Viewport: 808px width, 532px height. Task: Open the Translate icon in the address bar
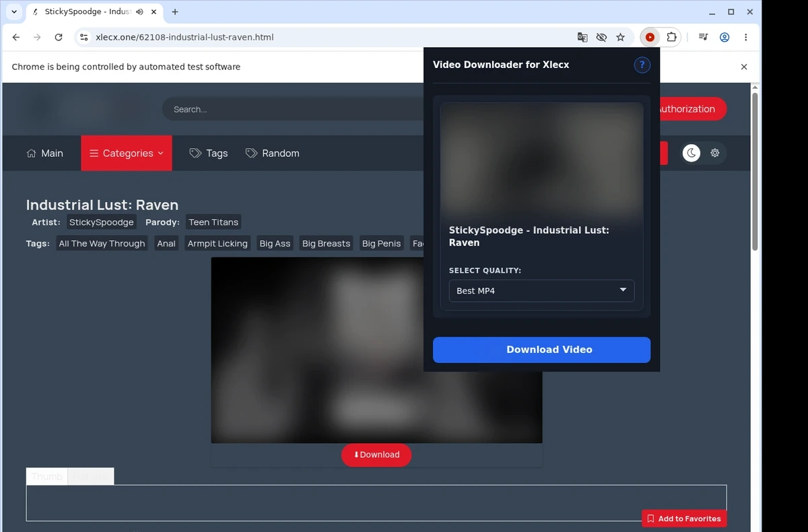(x=582, y=38)
